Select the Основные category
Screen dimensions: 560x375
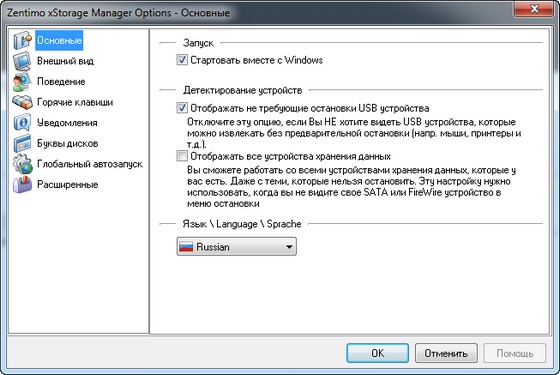[59, 40]
